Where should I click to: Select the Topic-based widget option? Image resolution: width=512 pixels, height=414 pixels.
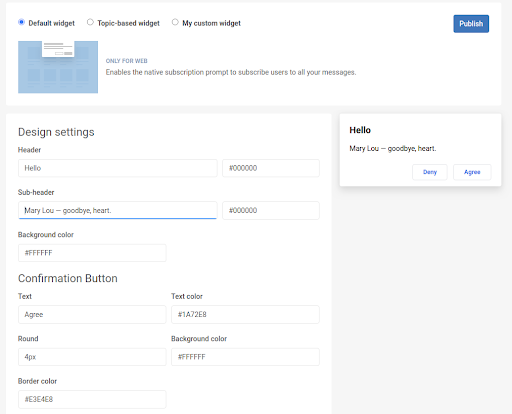90,22
